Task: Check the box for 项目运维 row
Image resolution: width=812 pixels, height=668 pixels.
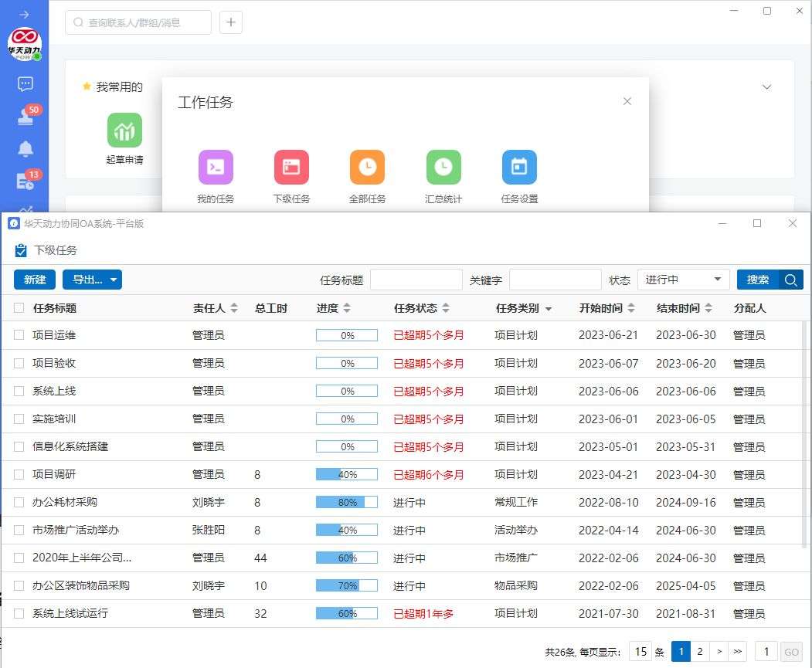Action: tap(19, 336)
